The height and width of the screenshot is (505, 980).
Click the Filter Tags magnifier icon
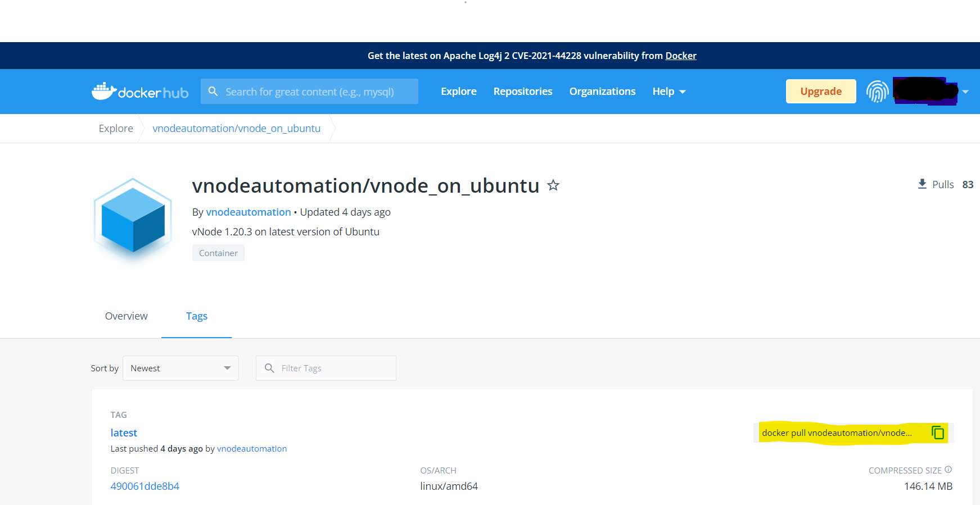tap(269, 368)
